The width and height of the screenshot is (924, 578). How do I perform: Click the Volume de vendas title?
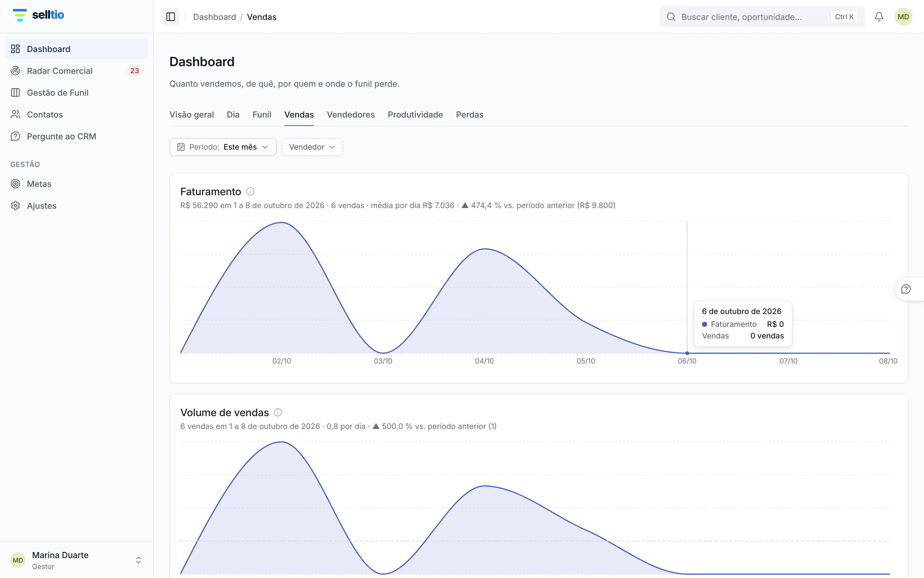click(x=225, y=413)
